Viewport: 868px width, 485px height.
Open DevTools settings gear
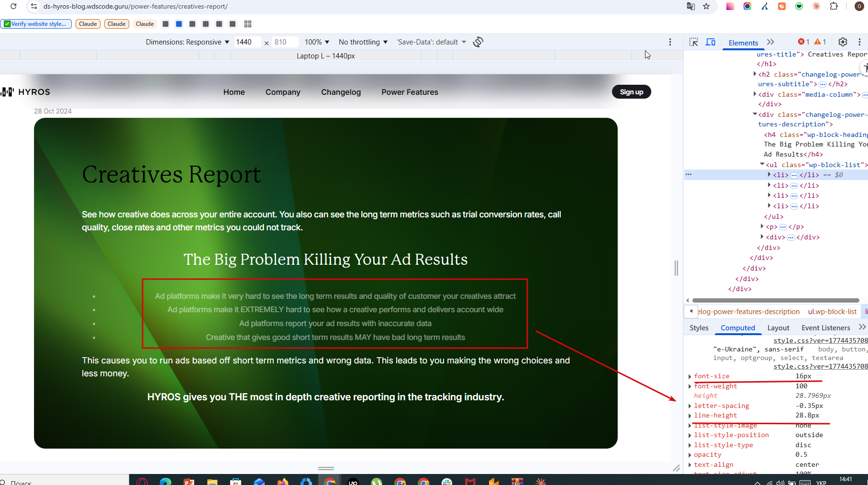843,42
